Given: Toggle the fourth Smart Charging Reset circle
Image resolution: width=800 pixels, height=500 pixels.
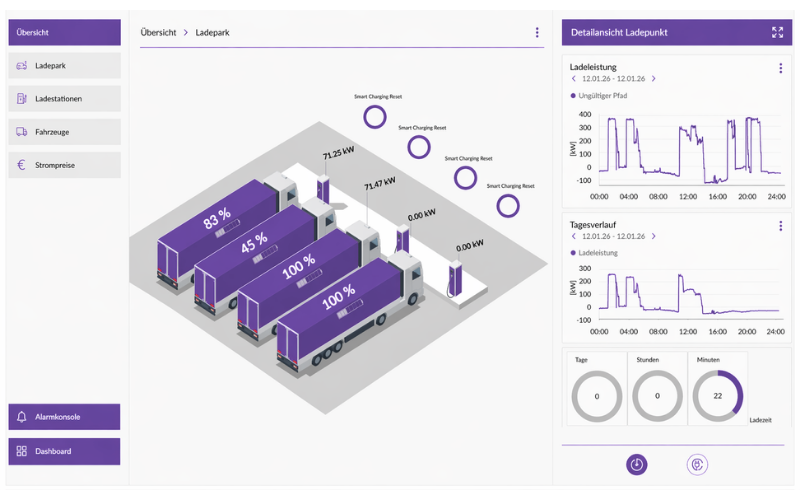Looking at the screenshot, I should [x=508, y=206].
